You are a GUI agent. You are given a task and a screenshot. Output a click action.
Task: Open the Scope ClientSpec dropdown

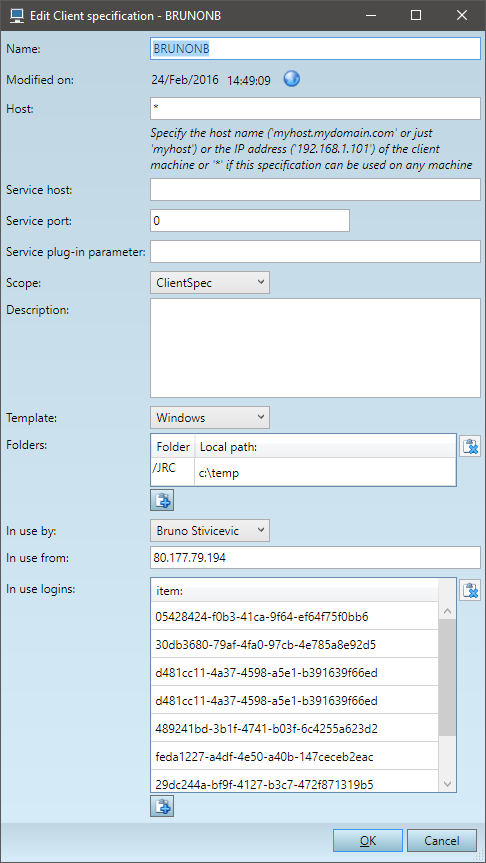point(210,283)
